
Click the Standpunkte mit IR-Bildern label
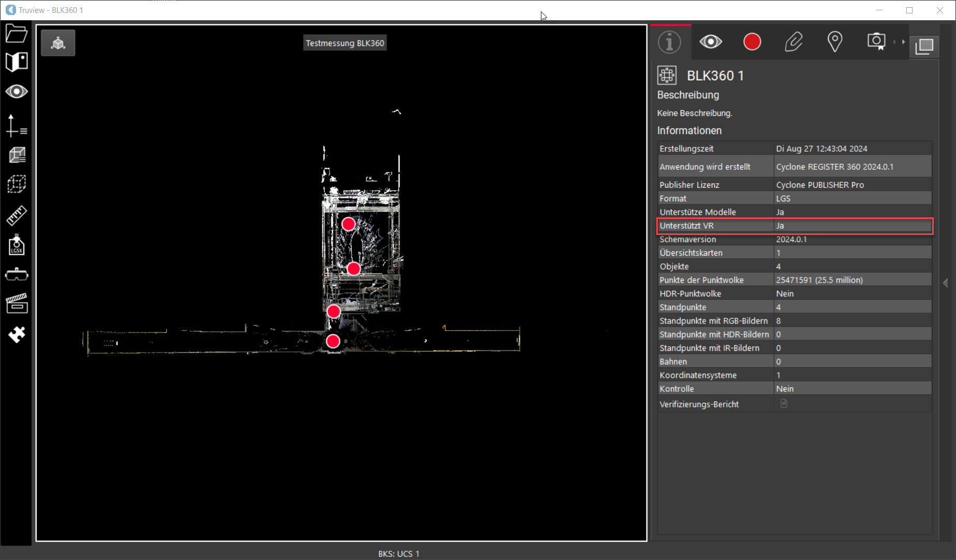[709, 348]
